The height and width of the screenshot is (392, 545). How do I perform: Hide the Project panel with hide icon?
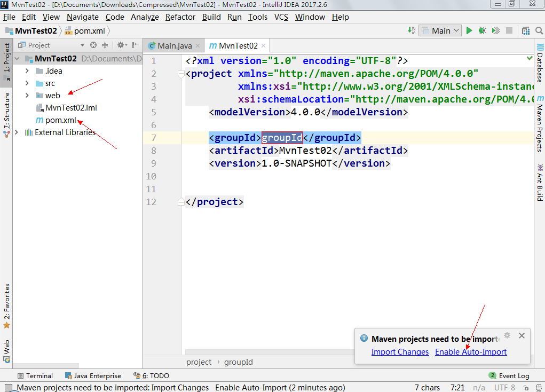[x=136, y=45]
